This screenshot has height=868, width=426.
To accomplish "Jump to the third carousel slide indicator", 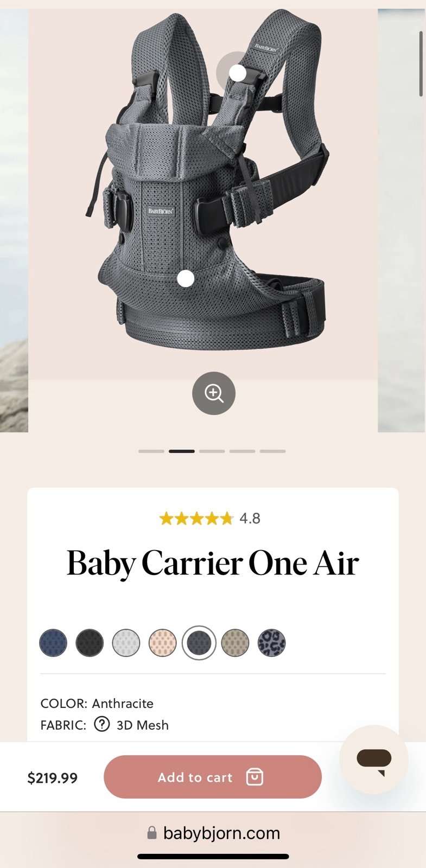I will [212, 451].
